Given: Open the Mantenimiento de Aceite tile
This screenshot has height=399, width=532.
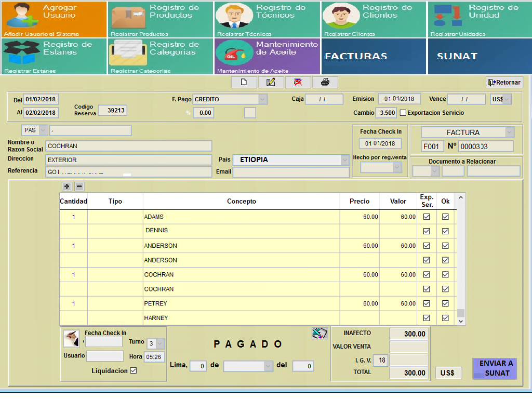Looking at the screenshot, I should [x=267, y=56].
